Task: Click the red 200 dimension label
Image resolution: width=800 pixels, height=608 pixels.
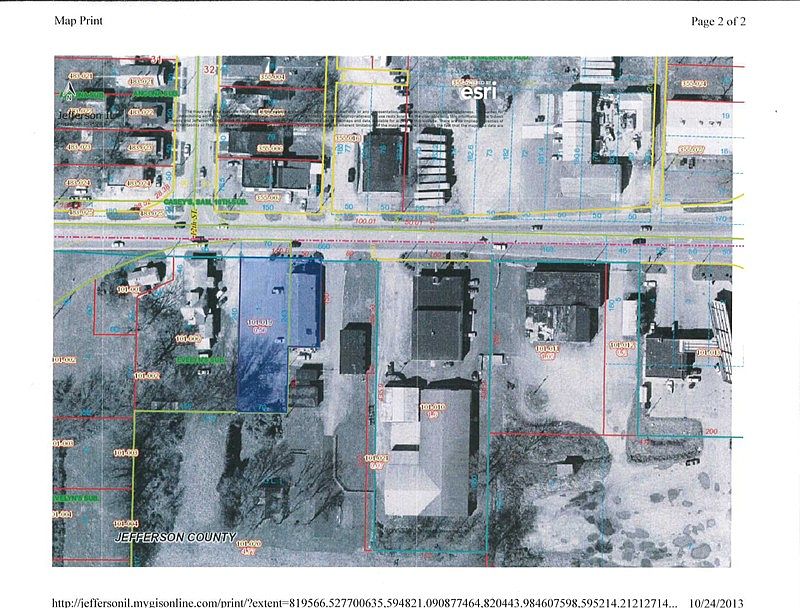Action: point(711,432)
